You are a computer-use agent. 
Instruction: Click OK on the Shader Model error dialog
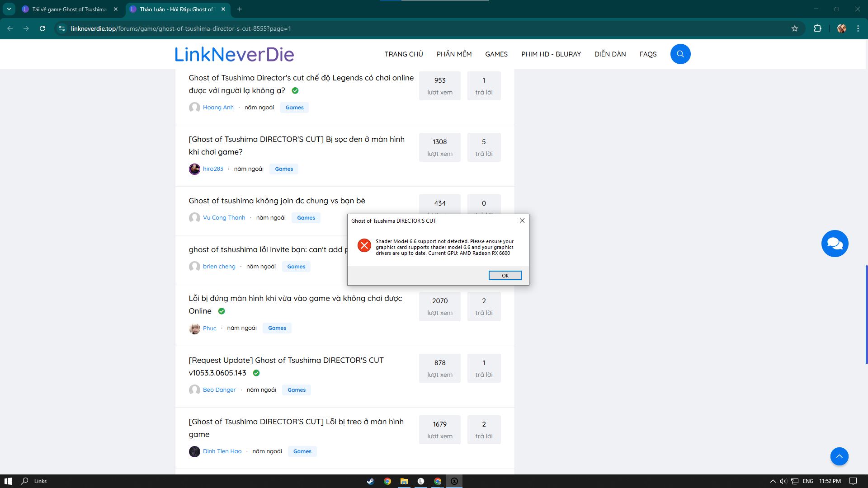(x=505, y=275)
